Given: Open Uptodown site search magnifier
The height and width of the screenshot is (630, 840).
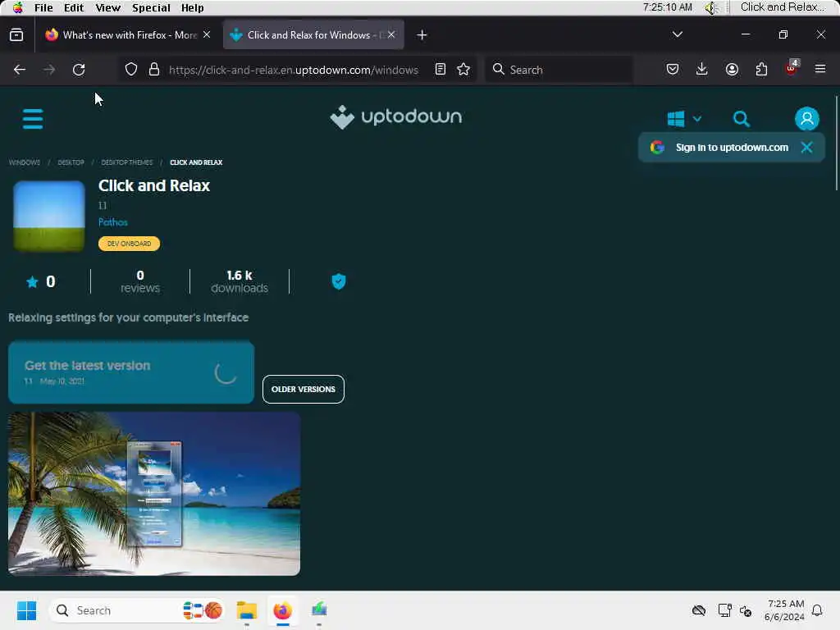Looking at the screenshot, I should click(x=742, y=118).
